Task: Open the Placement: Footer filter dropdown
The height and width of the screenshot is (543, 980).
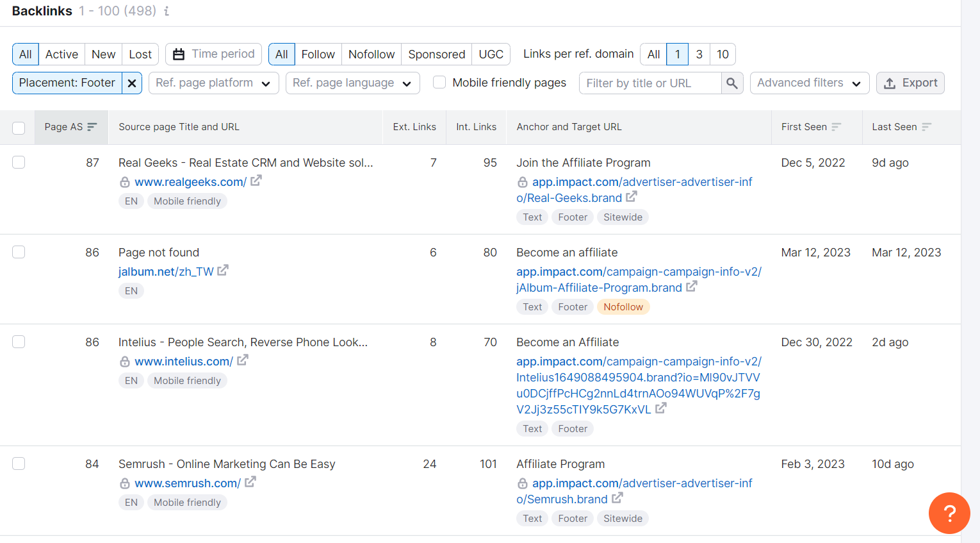Action: pos(67,83)
